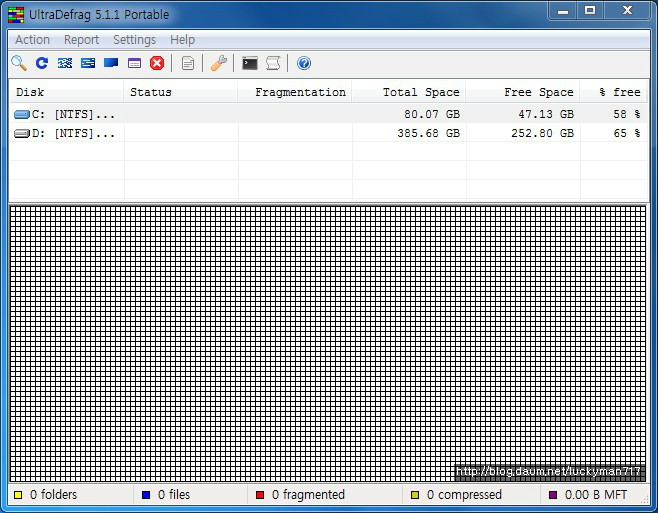Click the 0 files status text

[174, 495]
